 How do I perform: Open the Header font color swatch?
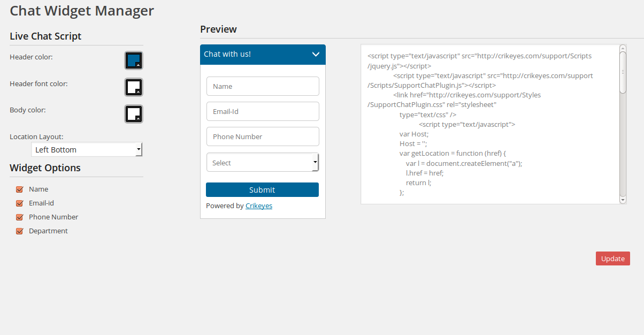pyautogui.click(x=134, y=87)
